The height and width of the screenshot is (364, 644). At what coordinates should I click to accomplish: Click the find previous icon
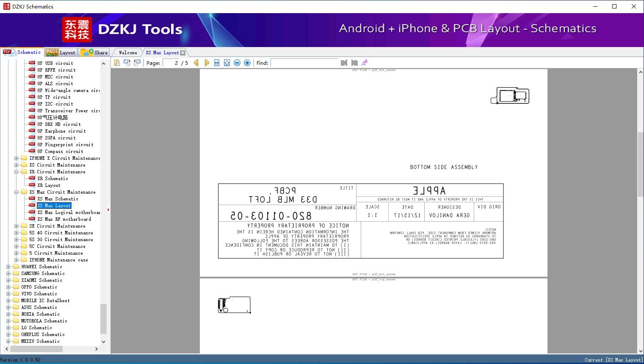(344, 63)
